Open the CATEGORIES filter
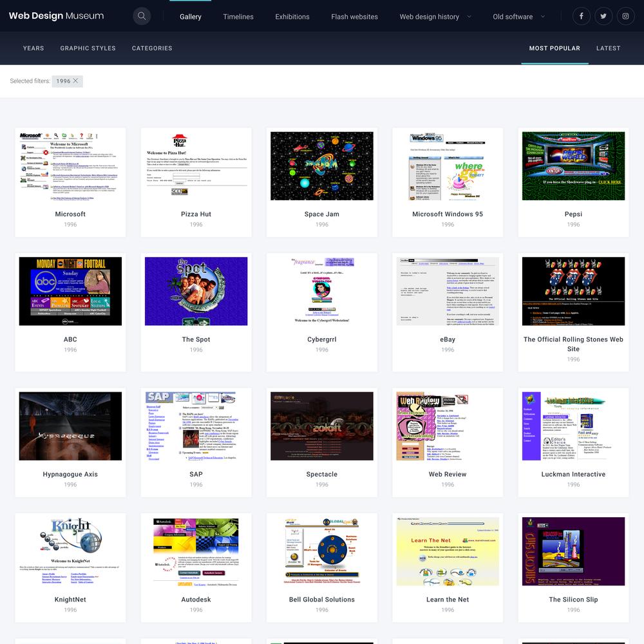This screenshot has height=644, width=644. click(152, 48)
